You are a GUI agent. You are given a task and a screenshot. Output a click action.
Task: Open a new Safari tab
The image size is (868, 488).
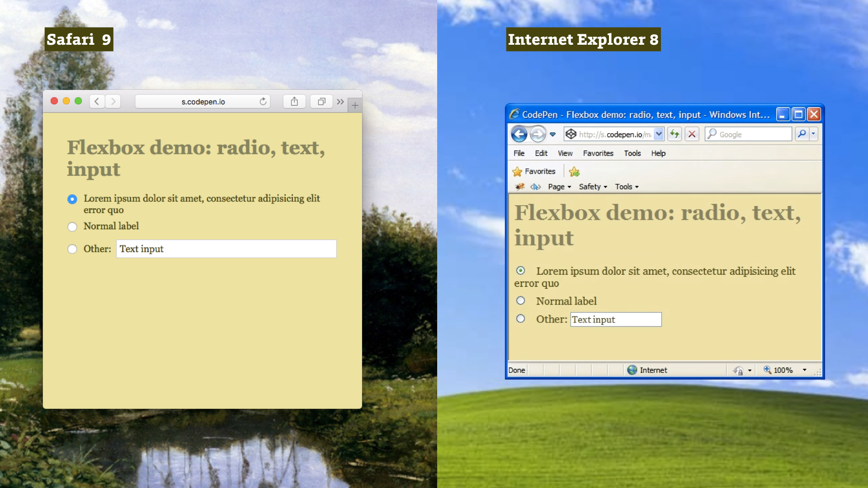point(355,105)
